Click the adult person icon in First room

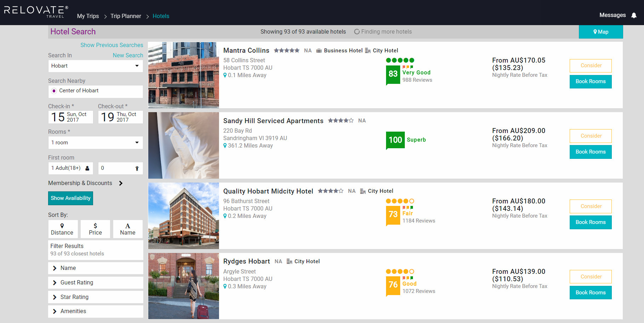point(87,168)
